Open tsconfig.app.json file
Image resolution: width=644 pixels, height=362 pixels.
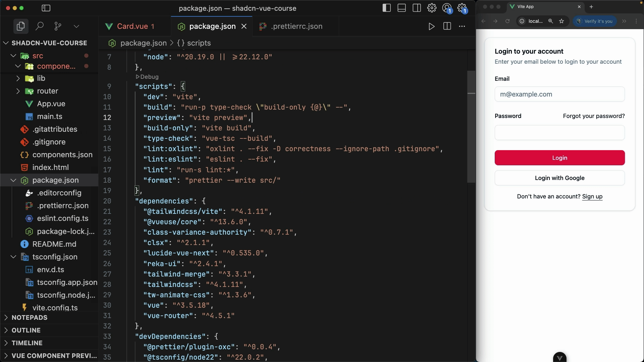(67, 282)
